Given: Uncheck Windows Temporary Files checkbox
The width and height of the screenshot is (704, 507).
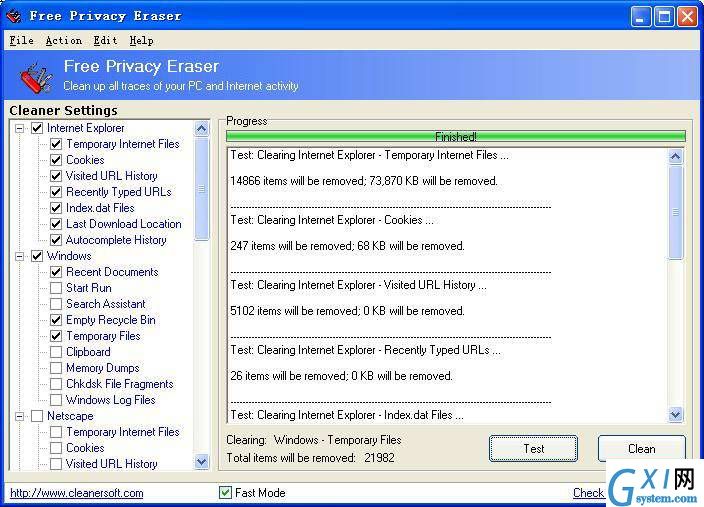Looking at the screenshot, I should (56, 336).
